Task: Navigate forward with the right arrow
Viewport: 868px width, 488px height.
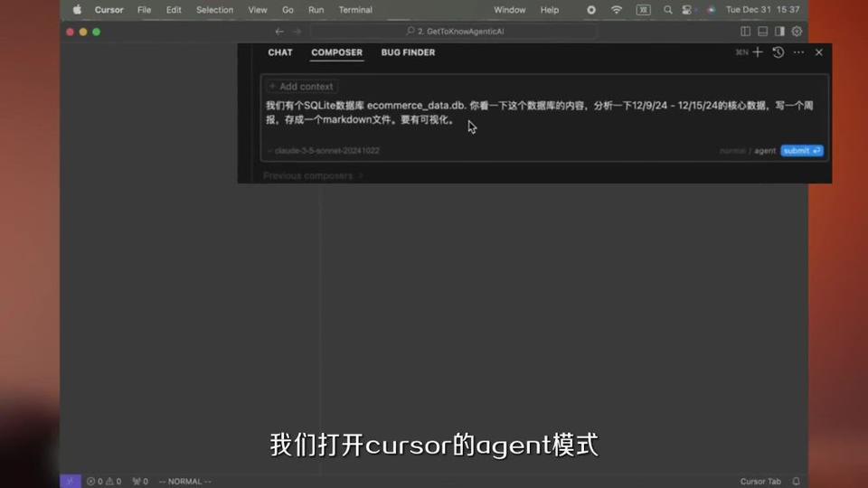Action: (x=297, y=32)
